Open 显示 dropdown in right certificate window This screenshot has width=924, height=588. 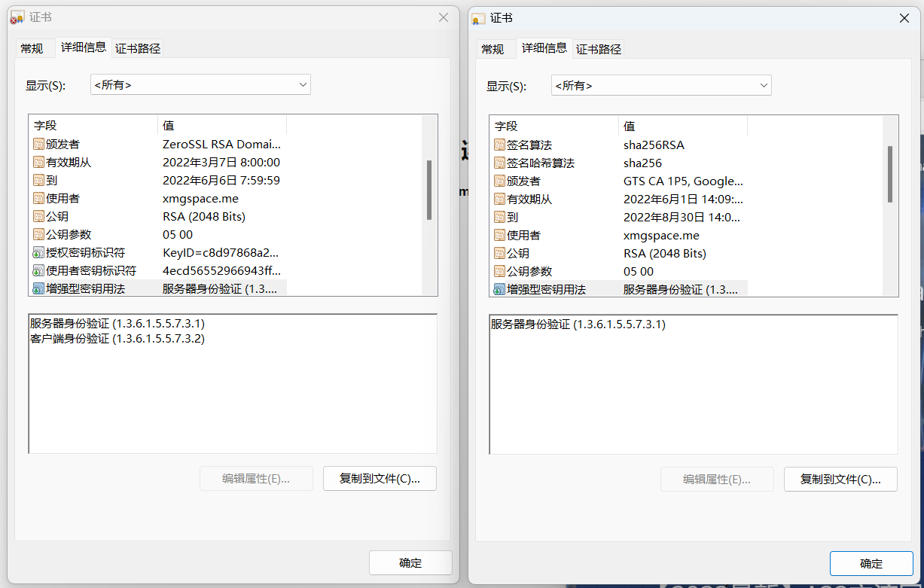click(661, 85)
